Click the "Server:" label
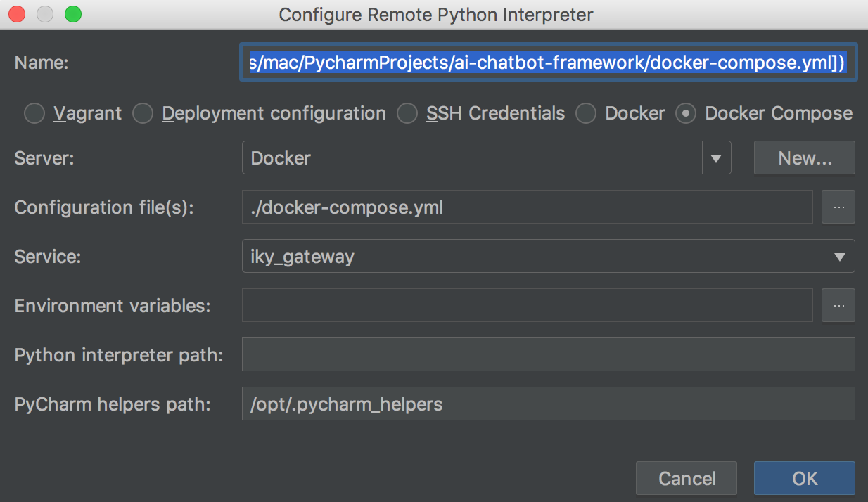 [x=44, y=158]
